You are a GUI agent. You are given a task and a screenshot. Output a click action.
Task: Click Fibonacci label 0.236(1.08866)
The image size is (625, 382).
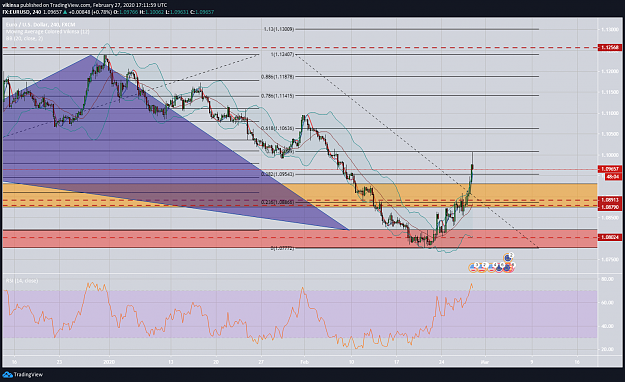[x=277, y=202]
